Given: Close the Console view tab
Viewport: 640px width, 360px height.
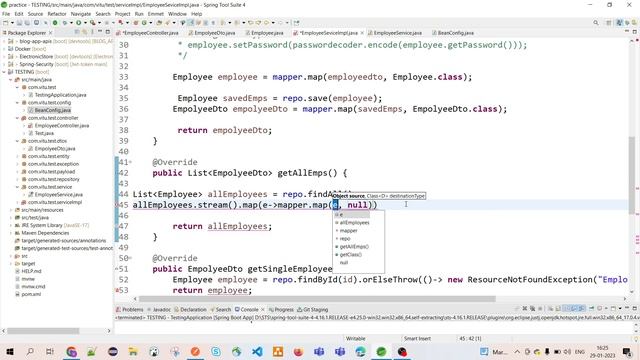Looking at the screenshot, I should (262, 309).
